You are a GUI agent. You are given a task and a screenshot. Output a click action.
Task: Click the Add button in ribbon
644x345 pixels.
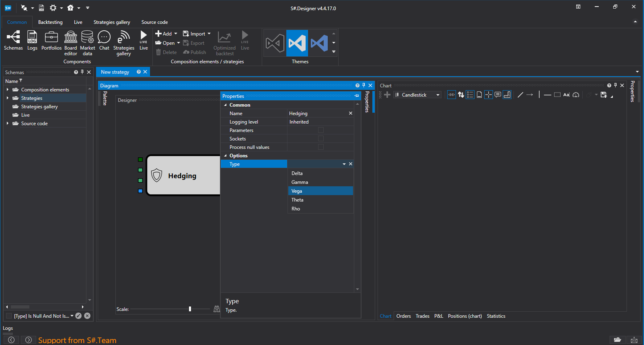click(164, 34)
